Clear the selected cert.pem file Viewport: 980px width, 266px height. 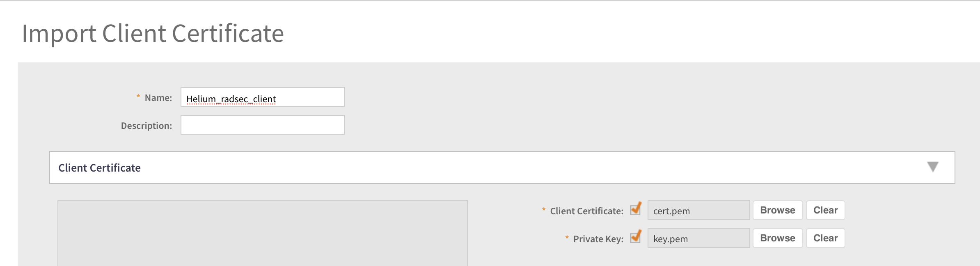[x=825, y=210]
